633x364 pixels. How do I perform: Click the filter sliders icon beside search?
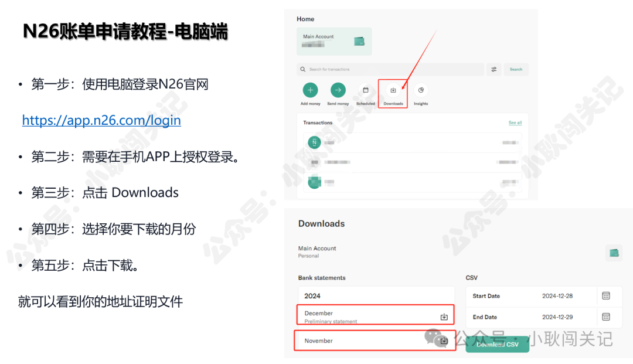[494, 69]
